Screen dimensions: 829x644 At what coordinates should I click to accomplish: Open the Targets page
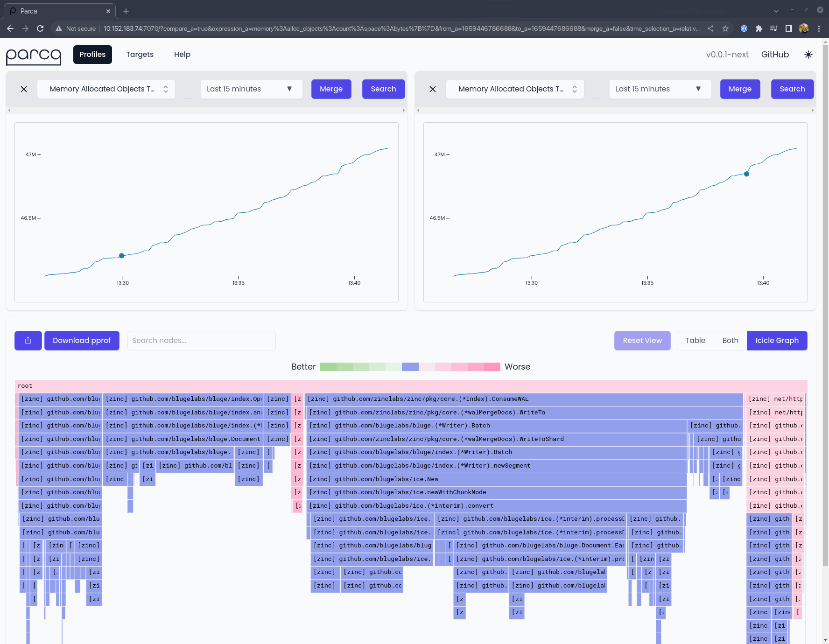140,55
